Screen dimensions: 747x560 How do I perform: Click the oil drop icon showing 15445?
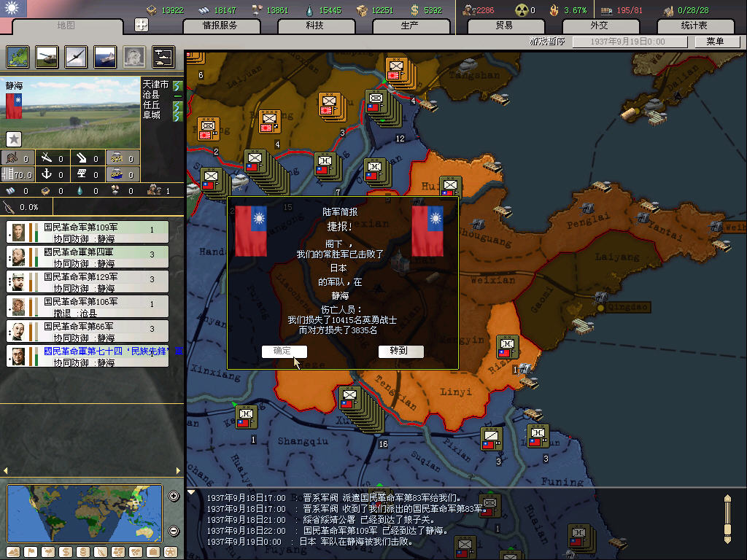click(x=309, y=10)
